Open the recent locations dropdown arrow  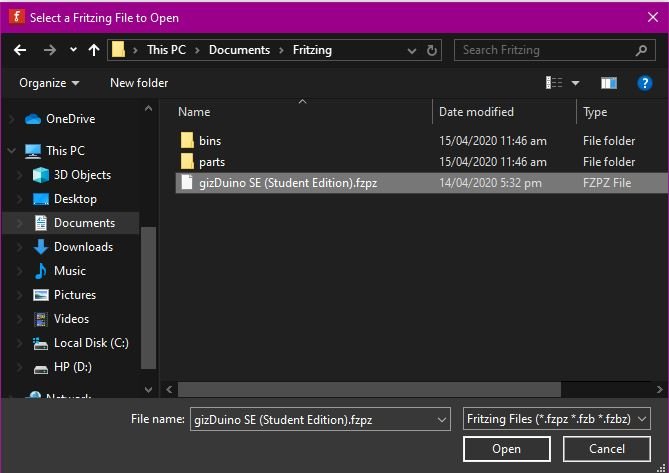click(x=73, y=50)
